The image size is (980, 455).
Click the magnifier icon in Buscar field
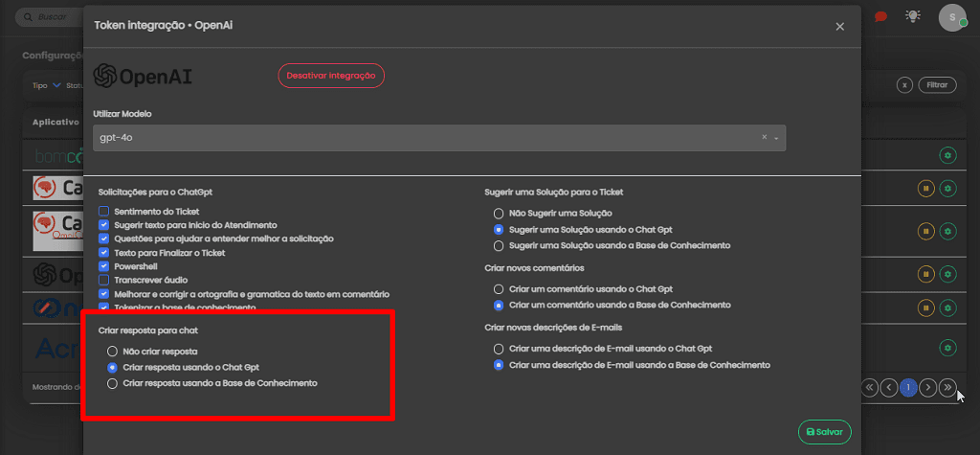pyautogui.click(x=28, y=17)
